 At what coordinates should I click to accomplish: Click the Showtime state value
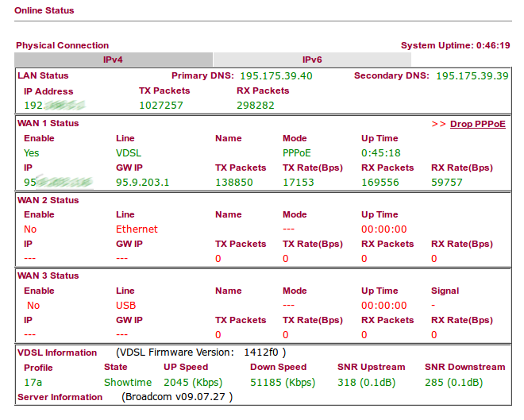click(x=127, y=382)
